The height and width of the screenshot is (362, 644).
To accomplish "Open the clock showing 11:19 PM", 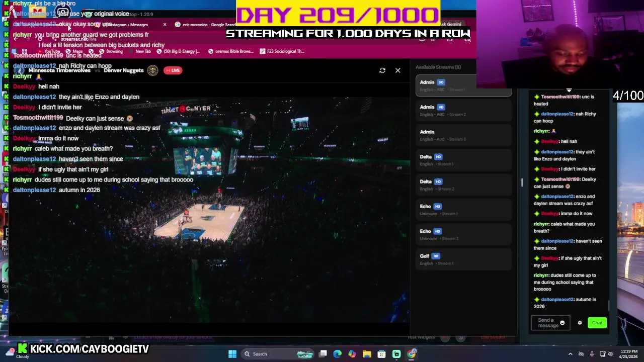I will 628,354.
